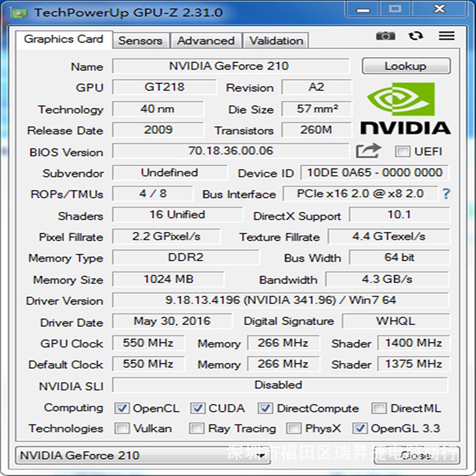Uncheck DirectCompute support

point(264,408)
